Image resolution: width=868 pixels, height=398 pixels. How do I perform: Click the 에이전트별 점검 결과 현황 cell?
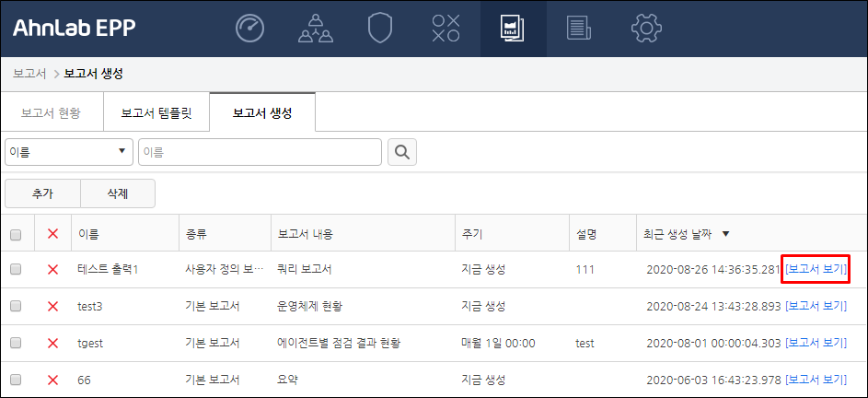[x=339, y=343]
